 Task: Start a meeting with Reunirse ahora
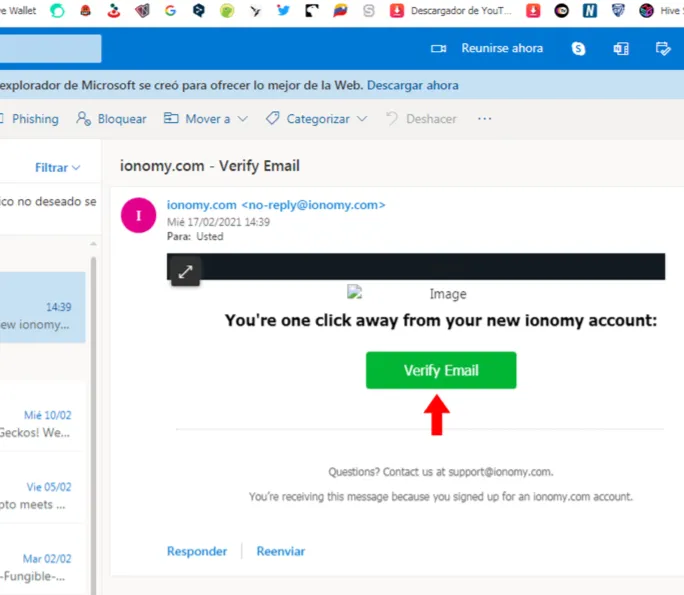coord(502,48)
